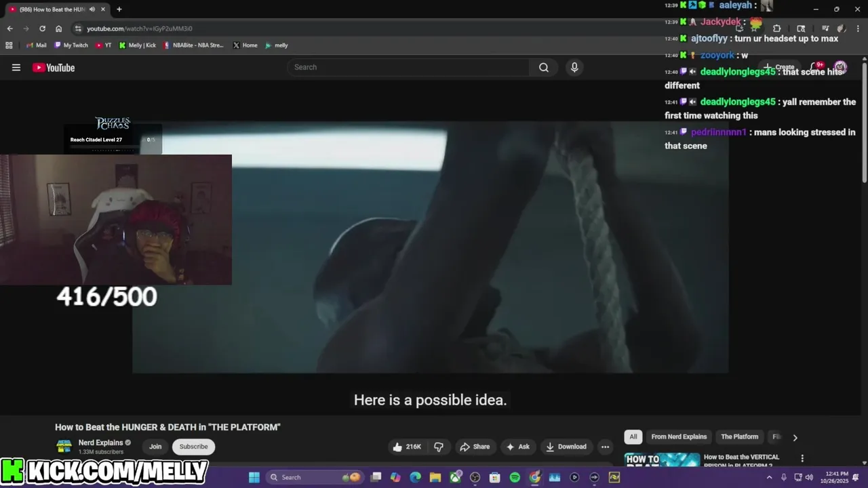Open the Mail bookmark
868x488 pixels.
coord(36,45)
